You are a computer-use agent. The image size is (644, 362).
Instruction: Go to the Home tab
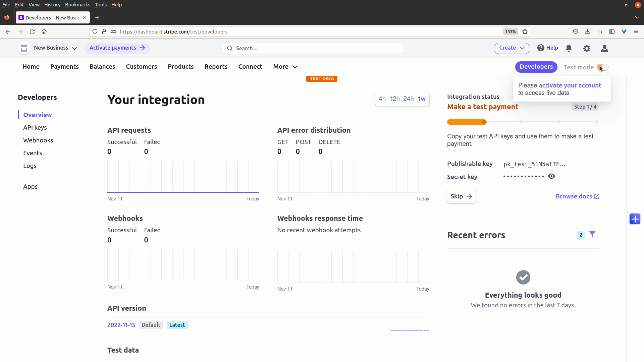[31, 67]
